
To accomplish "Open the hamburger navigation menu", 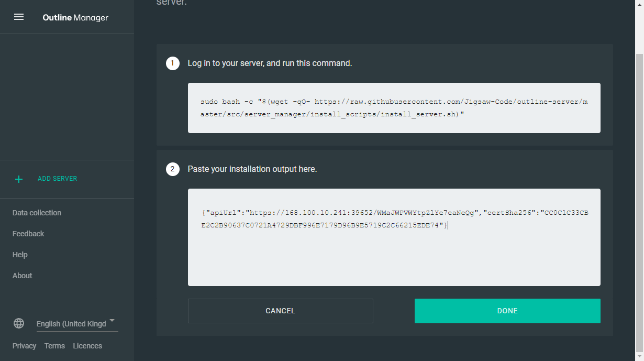I will coord(19,17).
